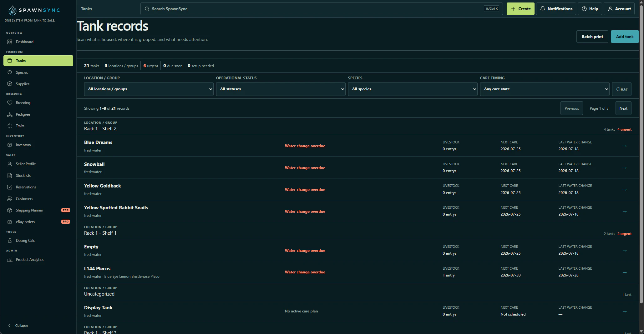Image resolution: width=644 pixels, height=334 pixels.
Task: Open the Account menu
Action: 619,9
